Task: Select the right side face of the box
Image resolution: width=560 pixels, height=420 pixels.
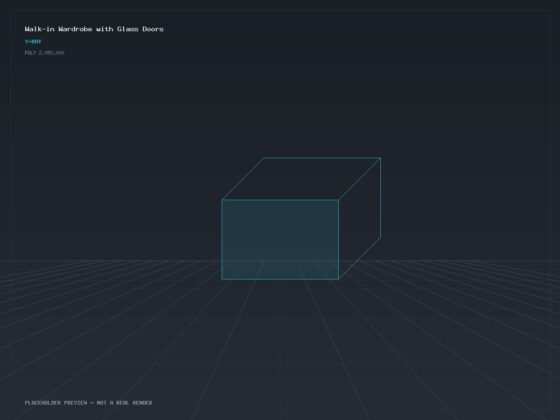Action: coord(360,218)
